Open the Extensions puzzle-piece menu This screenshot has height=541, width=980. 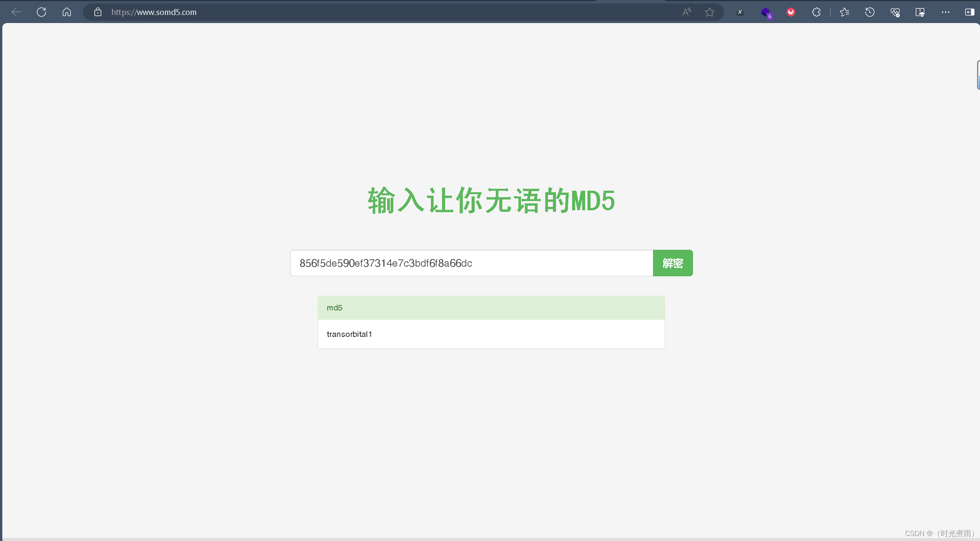816,12
